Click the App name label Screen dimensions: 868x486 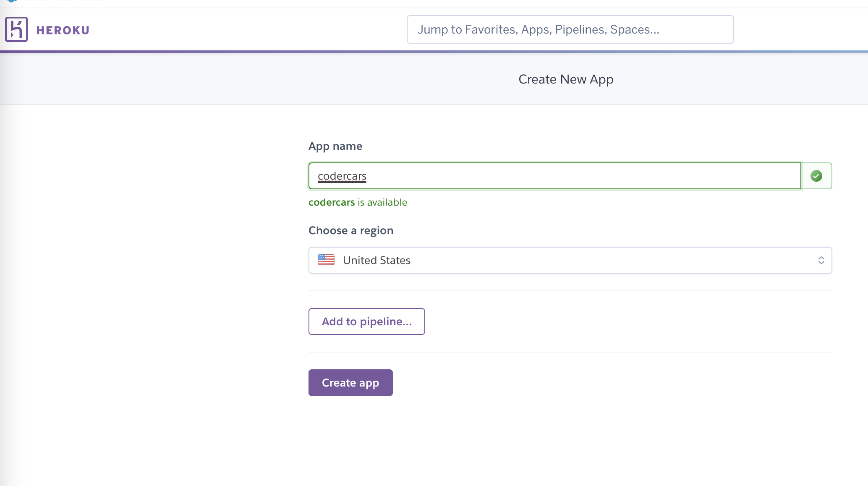tap(335, 146)
